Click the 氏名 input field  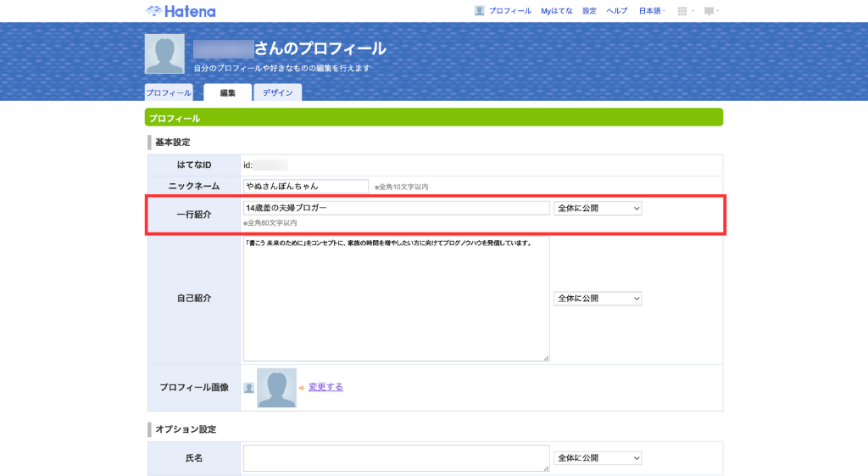[x=397, y=458]
